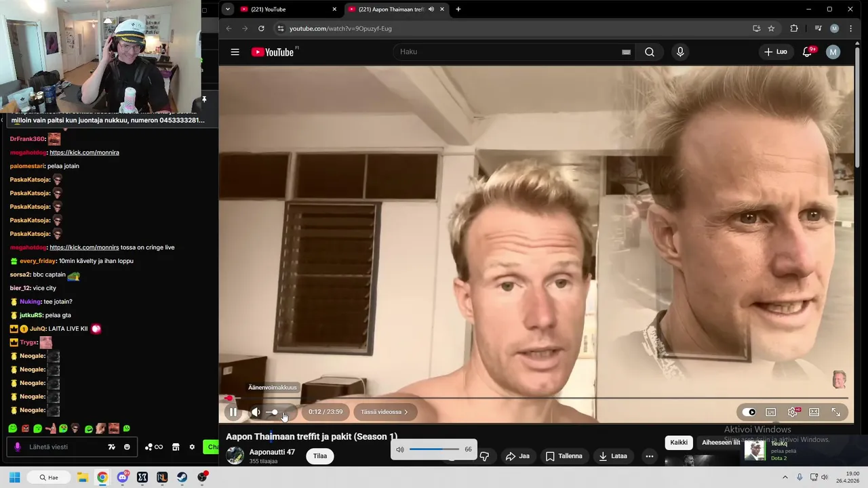This screenshot has height=488, width=868.
Task: Go back in browser history
Action: tap(229, 28)
